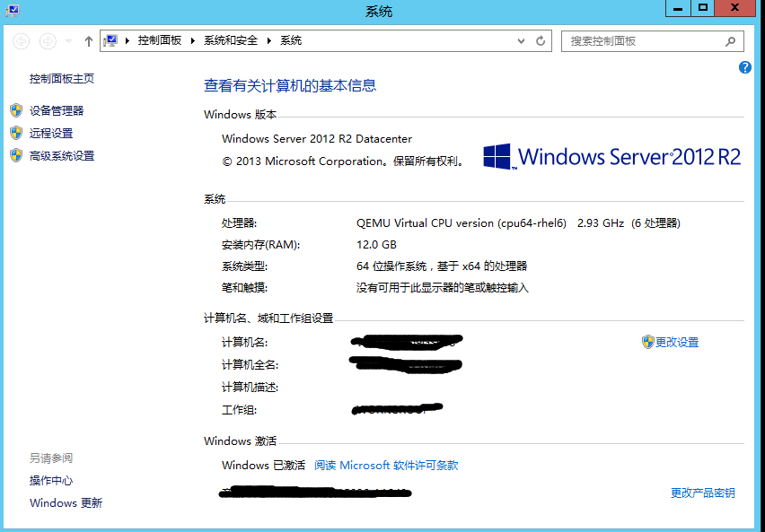
Task: Expand the chevron after 系统和安全 breadcrumb
Action: [268, 41]
